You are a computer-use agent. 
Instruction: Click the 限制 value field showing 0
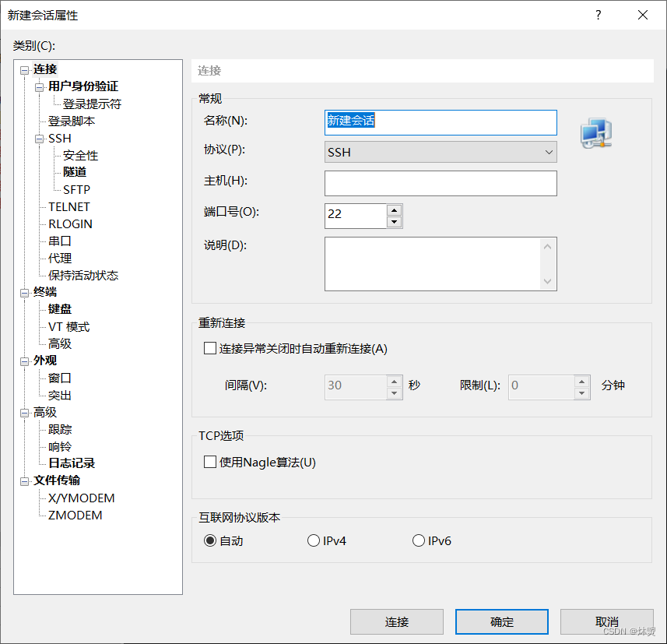coord(541,387)
